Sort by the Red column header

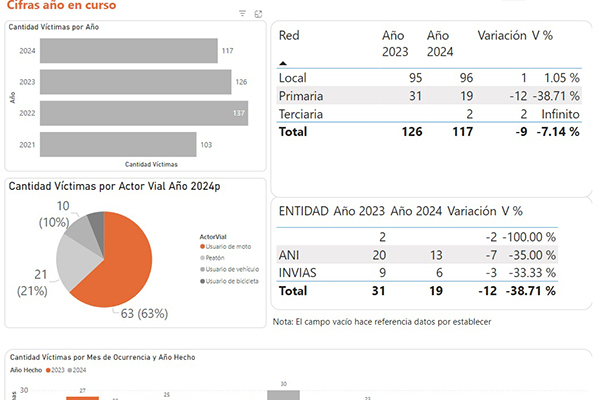tap(289, 36)
